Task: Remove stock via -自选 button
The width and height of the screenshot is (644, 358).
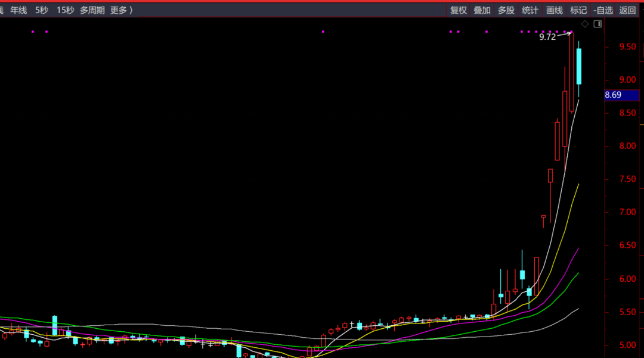Action: click(603, 10)
